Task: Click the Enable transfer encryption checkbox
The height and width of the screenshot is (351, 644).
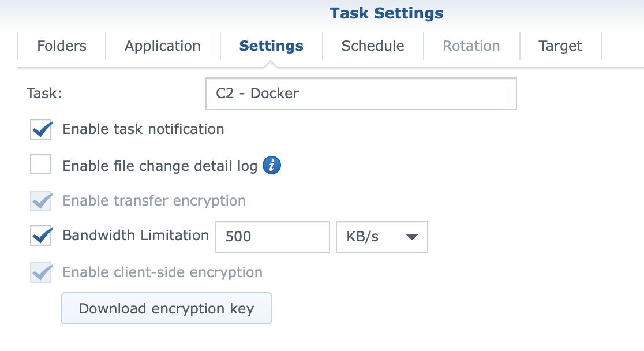Action: 40,201
